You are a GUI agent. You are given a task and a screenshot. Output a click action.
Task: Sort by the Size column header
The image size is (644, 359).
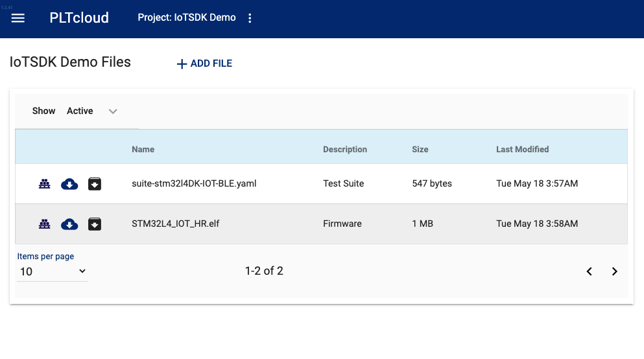(x=420, y=149)
